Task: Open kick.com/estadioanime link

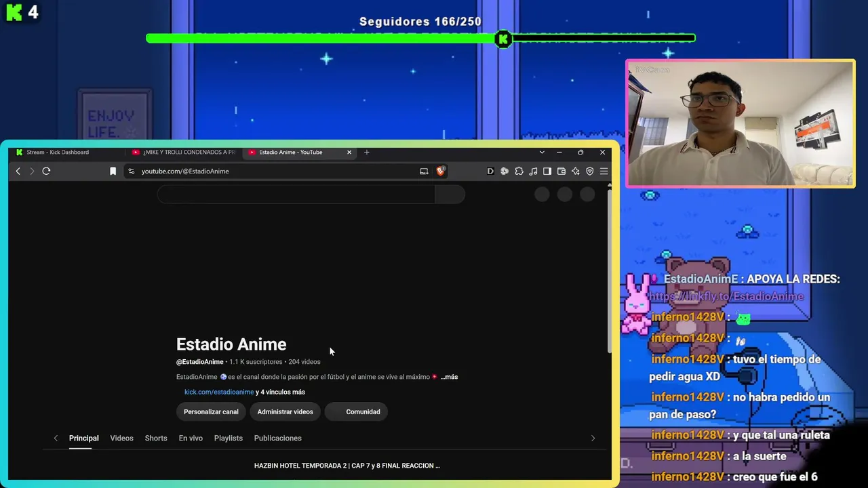Action: (x=219, y=392)
